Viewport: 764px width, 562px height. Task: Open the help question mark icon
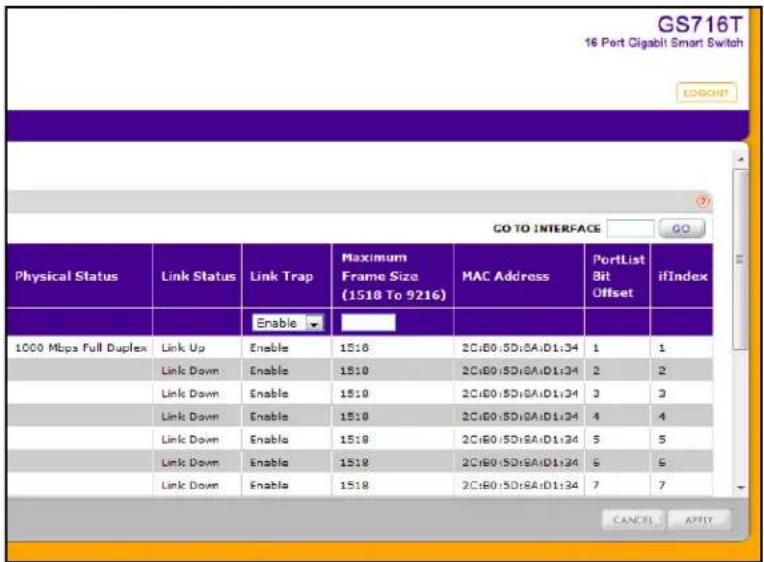pos(703,201)
